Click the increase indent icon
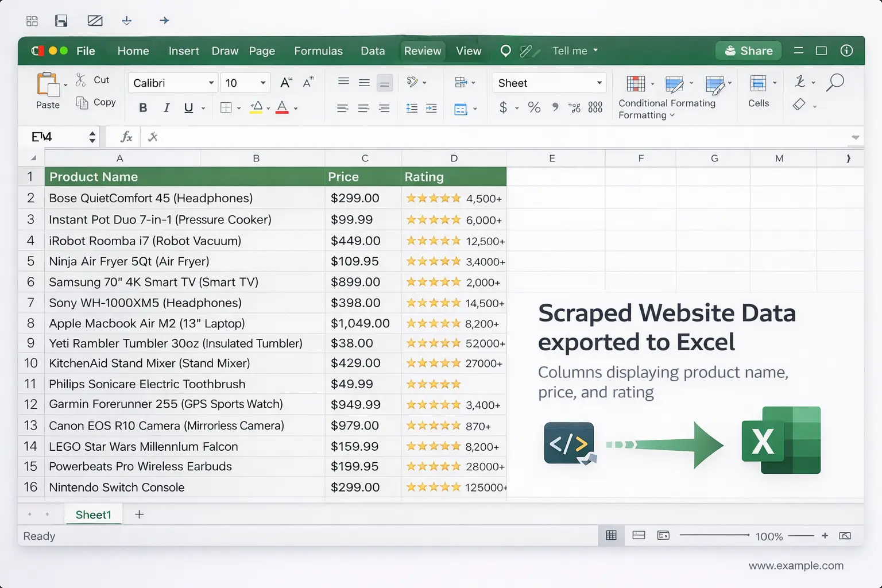Screen dimensions: 882x588 (431, 108)
